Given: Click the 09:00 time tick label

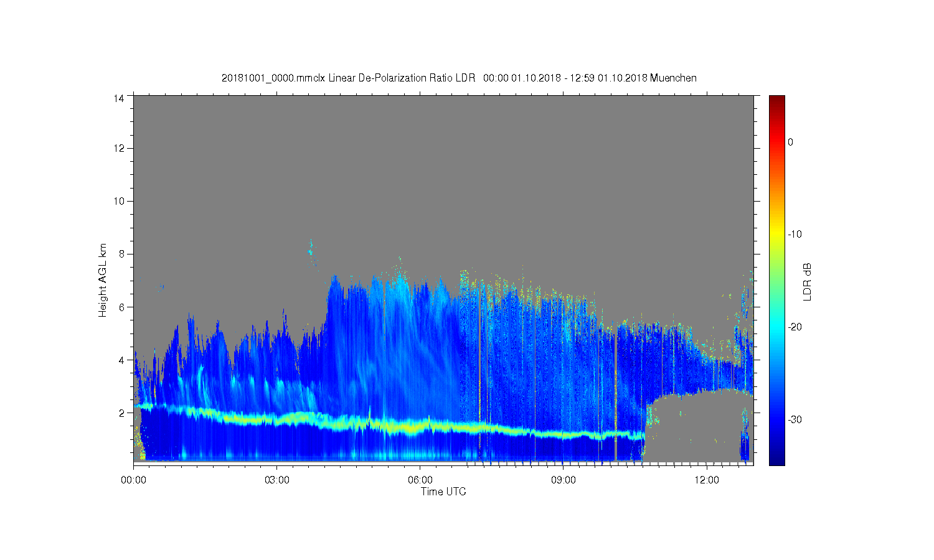Looking at the screenshot, I should (564, 480).
